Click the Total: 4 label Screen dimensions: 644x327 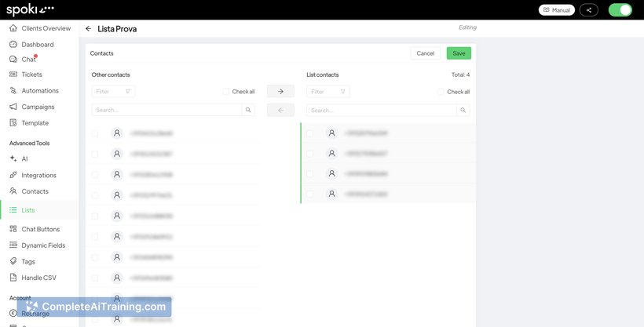(x=460, y=74)
